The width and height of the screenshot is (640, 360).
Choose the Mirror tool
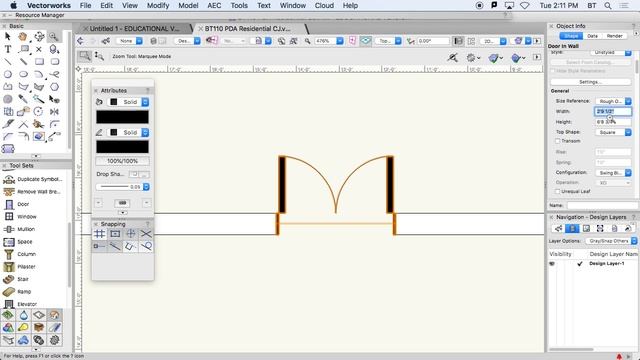(54, 111)
